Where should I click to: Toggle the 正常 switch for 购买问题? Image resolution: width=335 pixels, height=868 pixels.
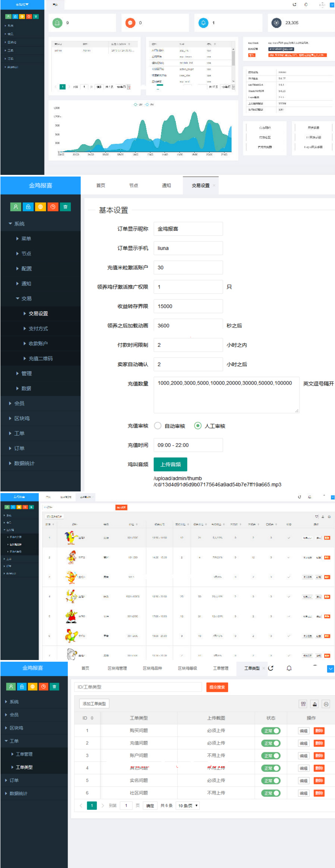point(271,731)
